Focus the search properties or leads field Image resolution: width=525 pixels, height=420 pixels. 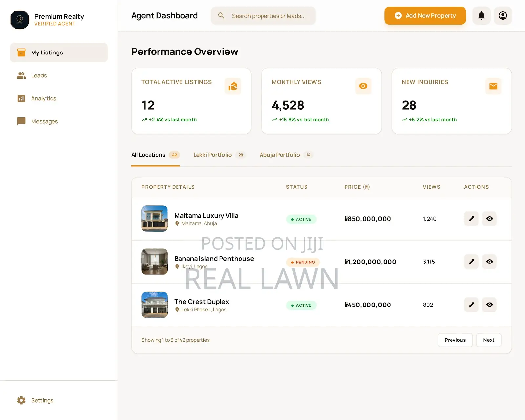click(263, 16)
